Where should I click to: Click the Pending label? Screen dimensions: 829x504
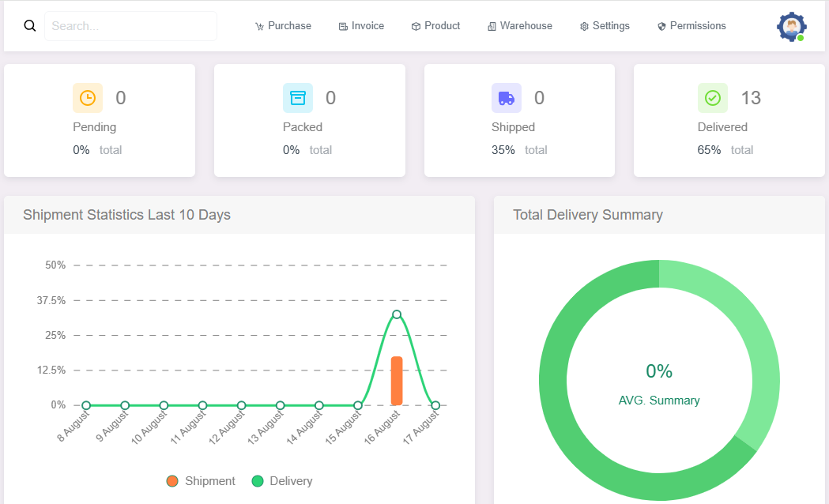pyautogui.click(x=95, y=127)
